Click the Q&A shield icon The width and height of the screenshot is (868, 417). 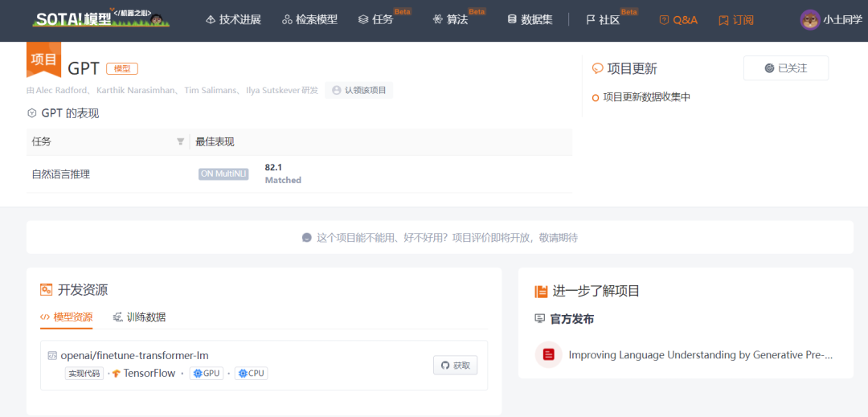coord(664,20)
